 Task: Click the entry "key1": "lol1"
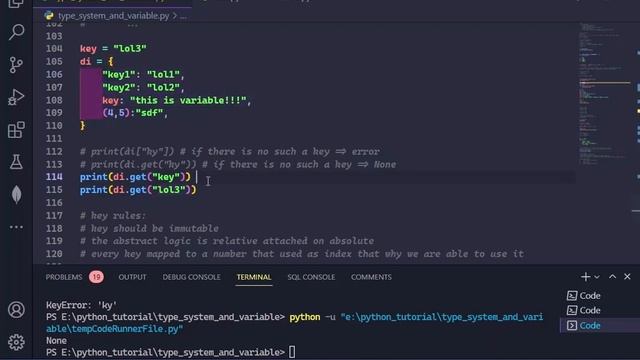[143, 74]
